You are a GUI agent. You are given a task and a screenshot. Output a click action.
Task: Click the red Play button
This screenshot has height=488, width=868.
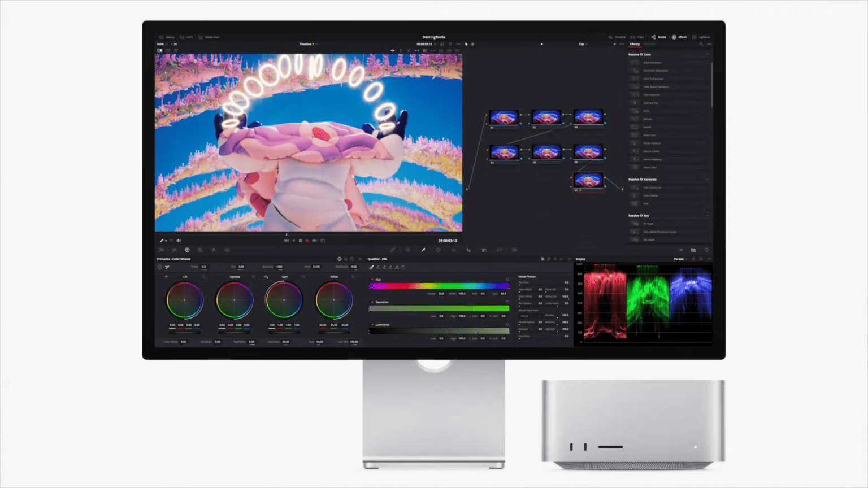[307, 241]
